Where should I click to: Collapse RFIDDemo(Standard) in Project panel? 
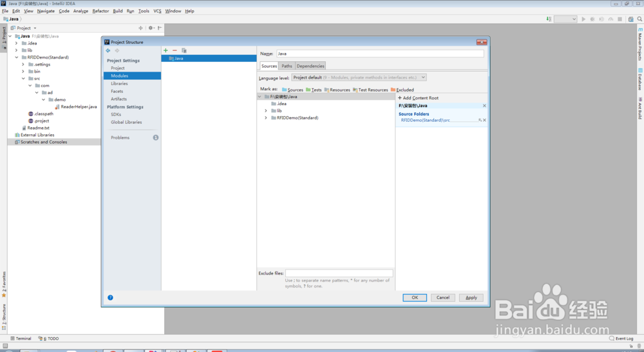[17, 57]
